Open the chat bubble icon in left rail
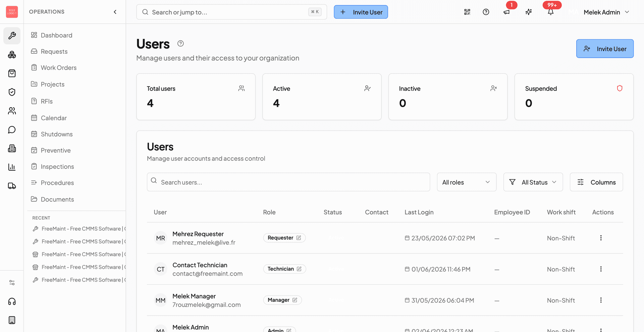This screenshot has width=644, height=332. click(x=12, y=130)
